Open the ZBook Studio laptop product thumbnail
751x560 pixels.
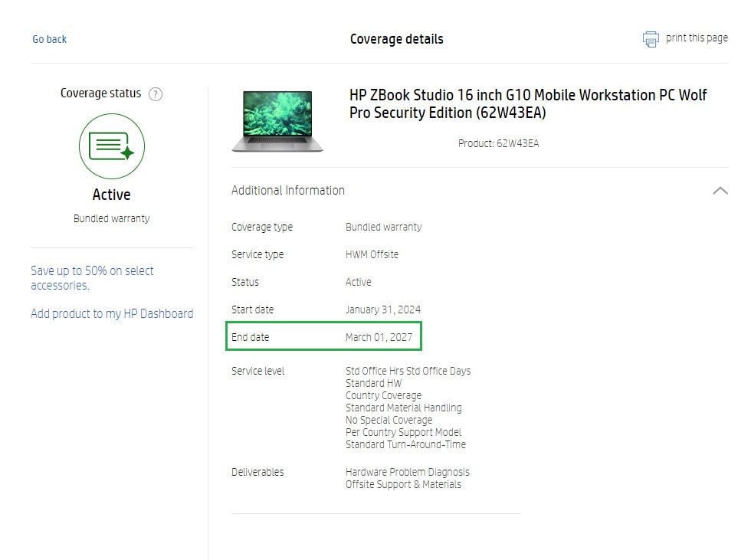pyautogui.click(x=277, y=122)
